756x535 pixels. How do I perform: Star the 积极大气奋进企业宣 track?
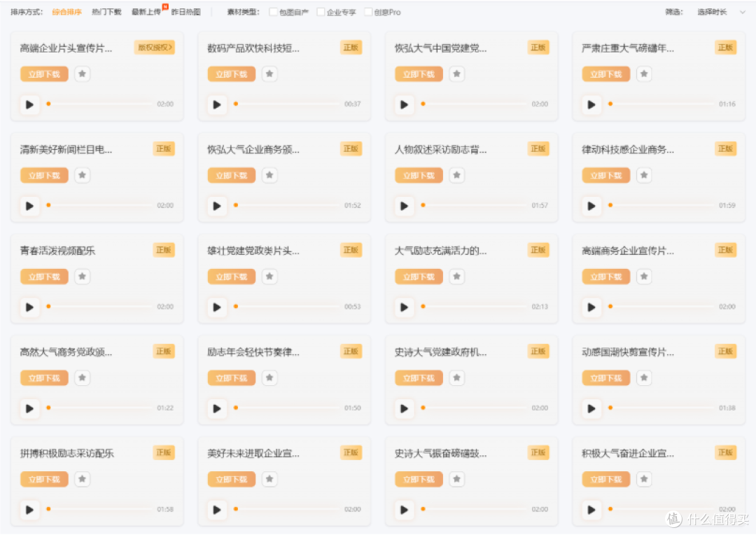click(x=644, y=479)
